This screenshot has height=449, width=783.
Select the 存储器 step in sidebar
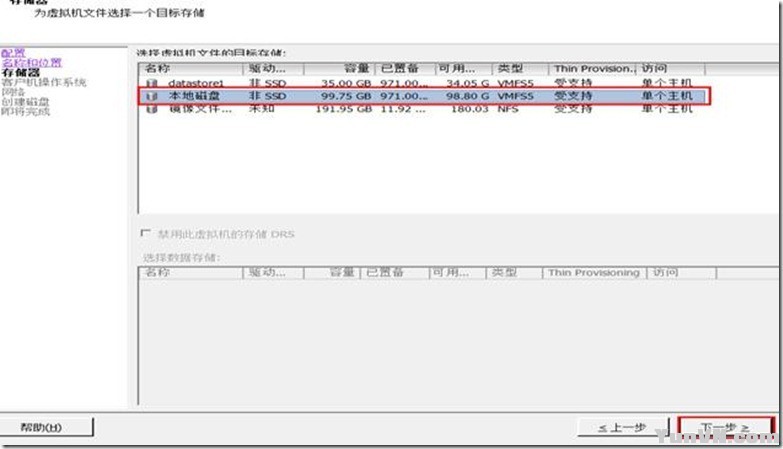pyautogui.click(x=20, y=72)
